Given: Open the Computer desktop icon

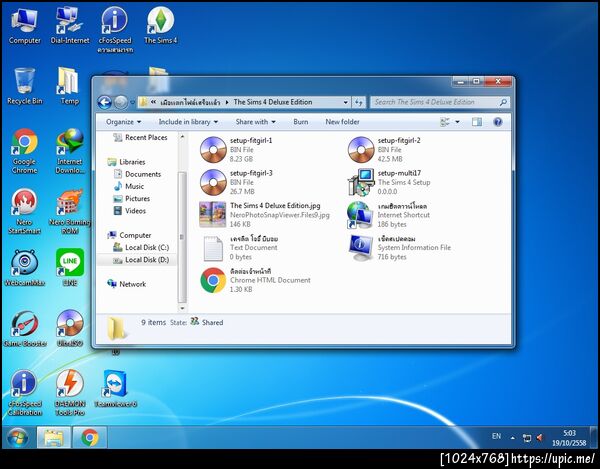Looking at the screenshot, I should (x=24, y=27).
